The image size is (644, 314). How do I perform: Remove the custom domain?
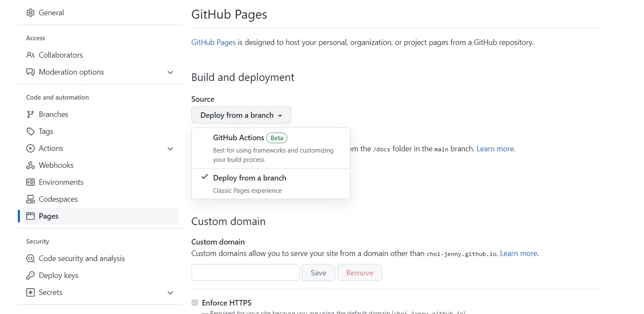360,272
